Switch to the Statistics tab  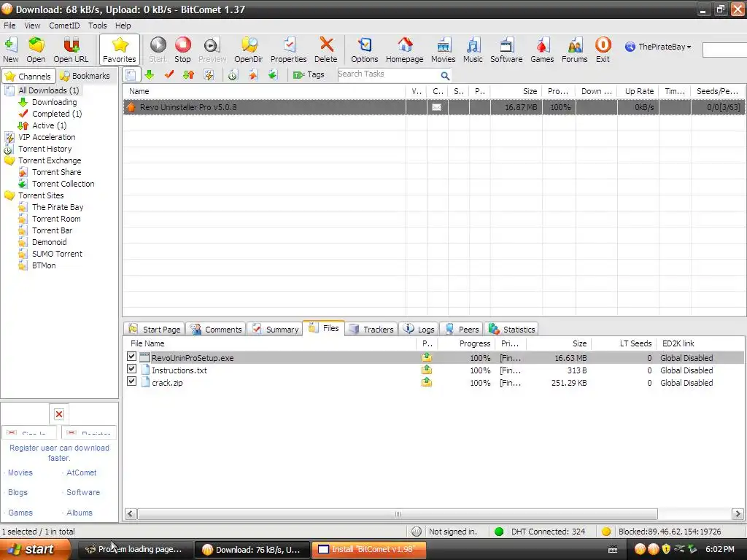511,329
